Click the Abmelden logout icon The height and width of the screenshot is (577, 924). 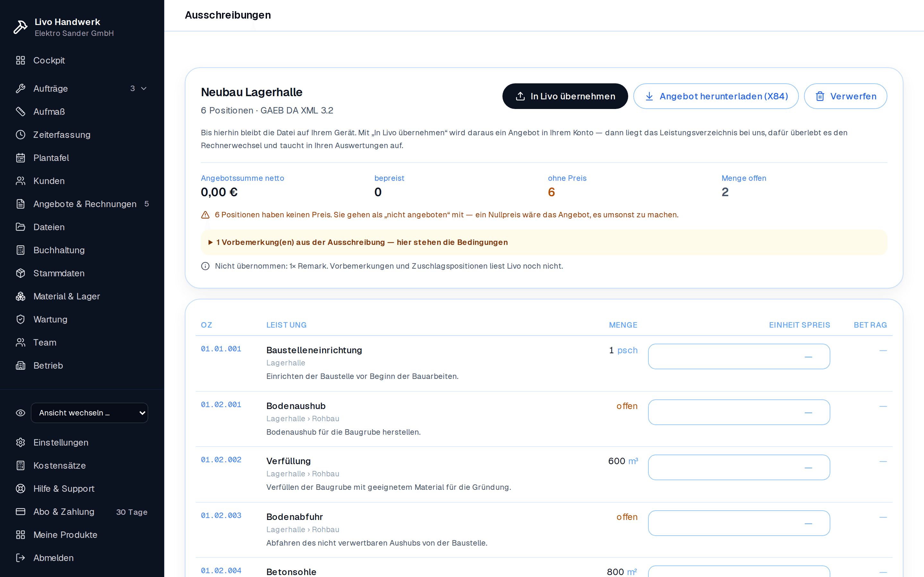click(x=21, y=557)
